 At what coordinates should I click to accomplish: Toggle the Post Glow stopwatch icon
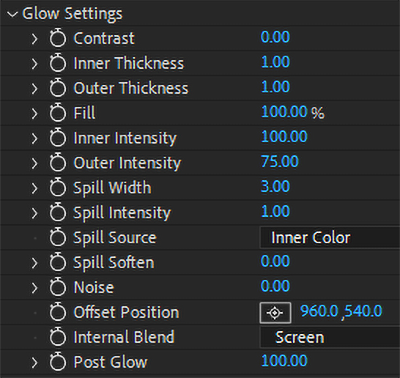(58, 362)
